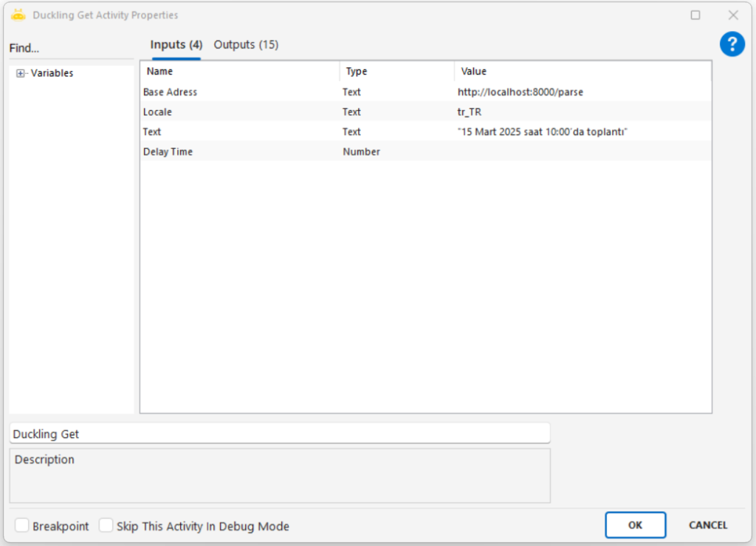Select the Variables tree item label
The image size is (756, 546).
[52, 73]
